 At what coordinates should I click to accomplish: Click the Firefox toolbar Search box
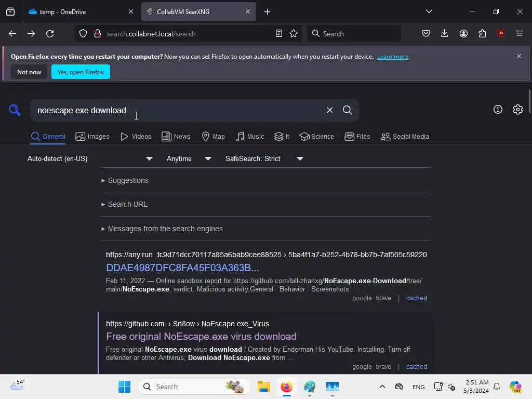pos(354,34)
